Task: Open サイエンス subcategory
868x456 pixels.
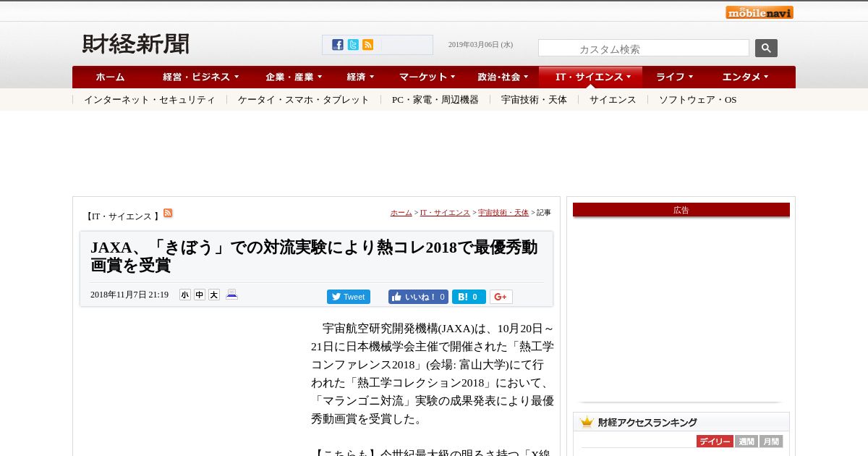Action: tap(613, 100)
